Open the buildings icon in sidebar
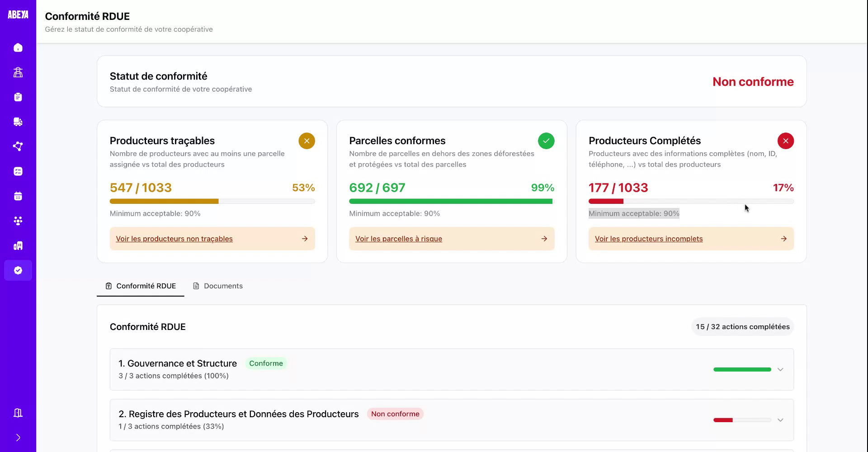This screenshot has height=452, width=868. [18, 245]
